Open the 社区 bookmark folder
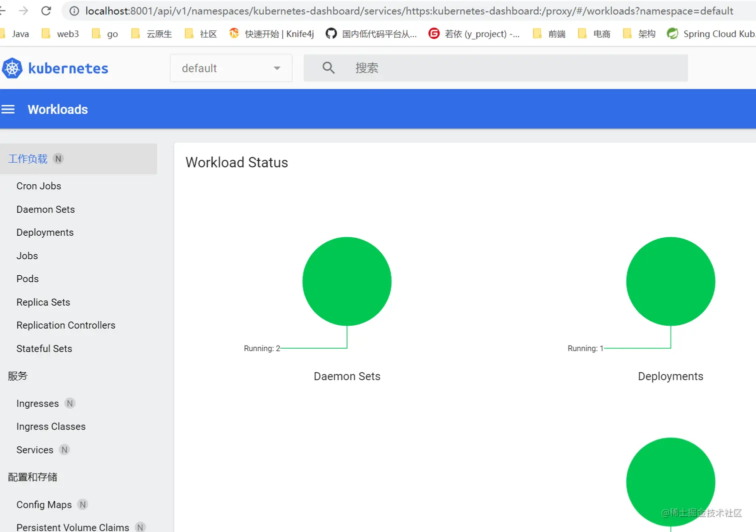 click(x=201, y=33)
